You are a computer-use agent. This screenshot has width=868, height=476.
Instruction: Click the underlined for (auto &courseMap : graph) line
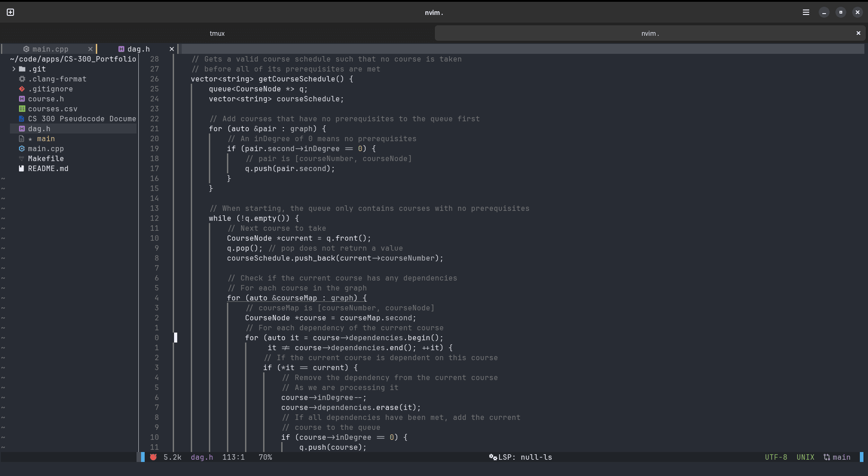[297, 298]
